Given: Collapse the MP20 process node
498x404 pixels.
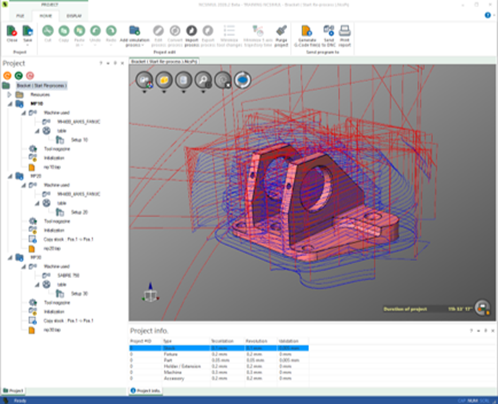Looking at the screenshot, I should 10,176.
